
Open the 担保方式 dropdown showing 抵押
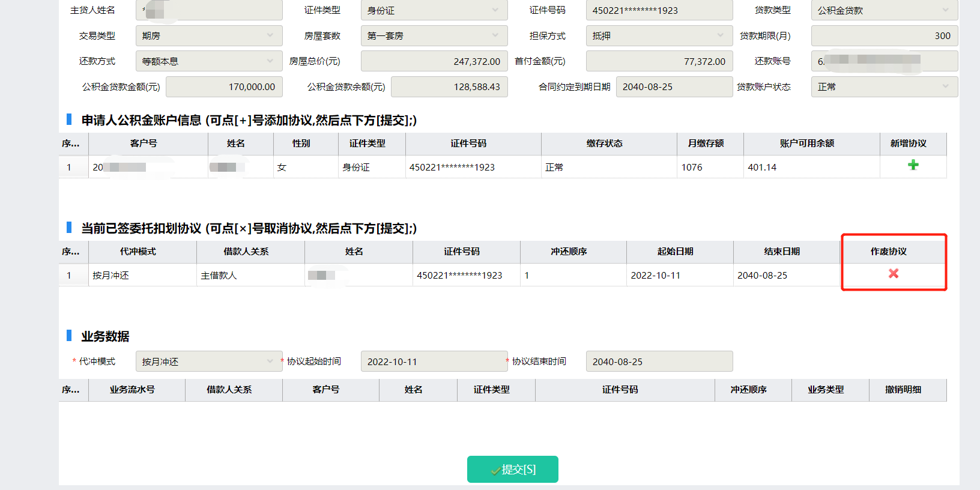pyautogui.click(x=659, y=36)
